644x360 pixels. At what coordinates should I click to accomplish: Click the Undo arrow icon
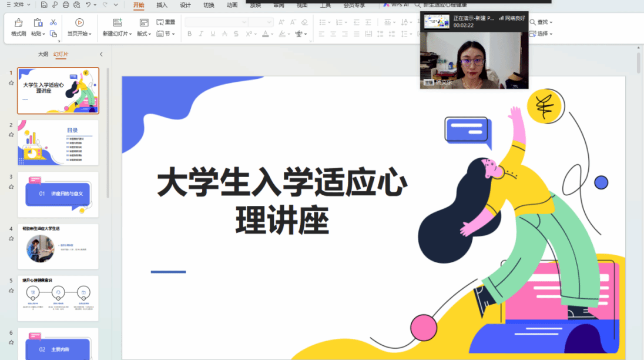click(88, 5)
